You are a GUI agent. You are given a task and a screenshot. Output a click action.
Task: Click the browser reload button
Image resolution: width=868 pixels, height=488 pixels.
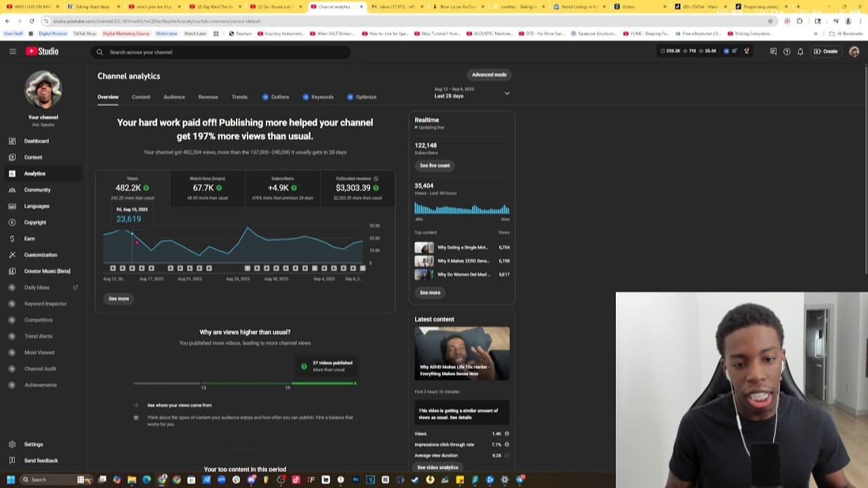point(31,21)
